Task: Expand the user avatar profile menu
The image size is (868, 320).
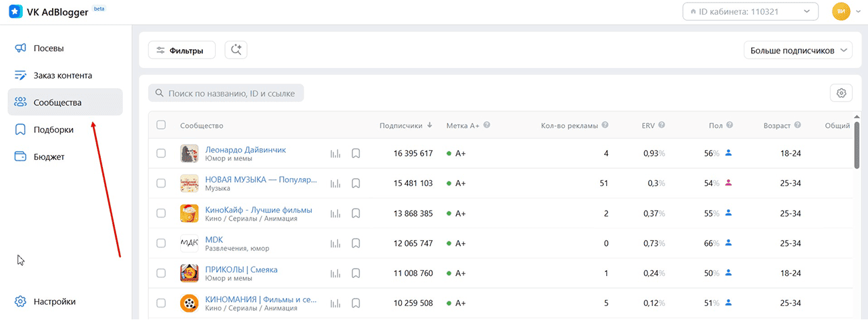Action: [846, 11]
